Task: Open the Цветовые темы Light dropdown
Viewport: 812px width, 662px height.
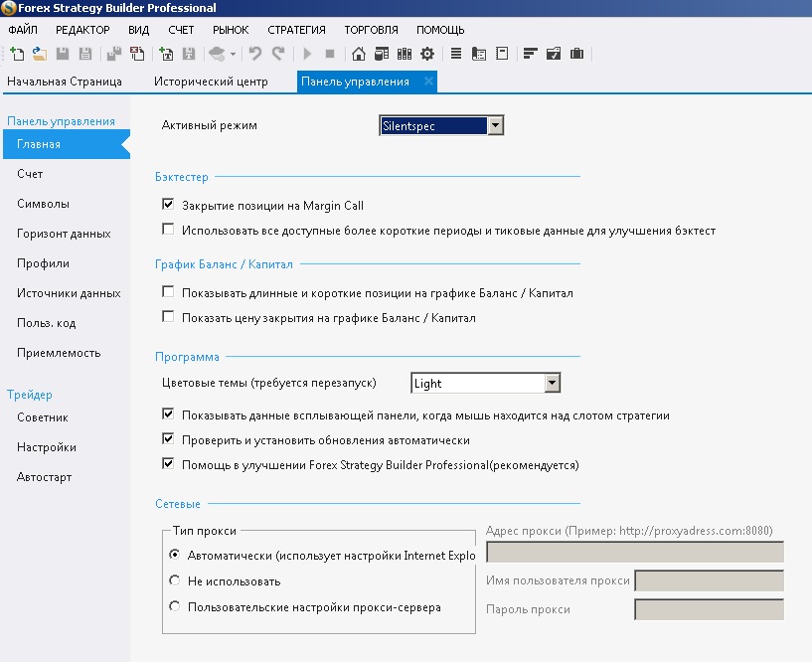Action: point(485,383)
